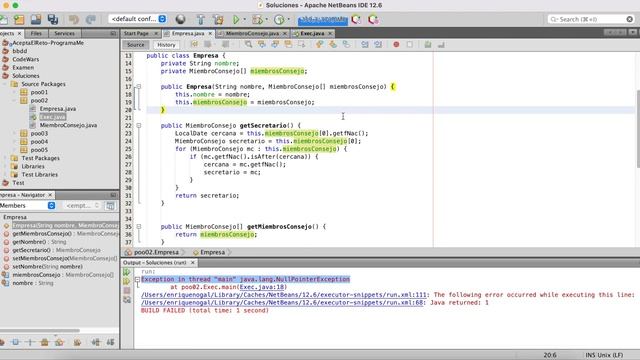Re-run the program from Output sidebar
The height and width of the screenshot is (360, 640).
tap(127, 272)
